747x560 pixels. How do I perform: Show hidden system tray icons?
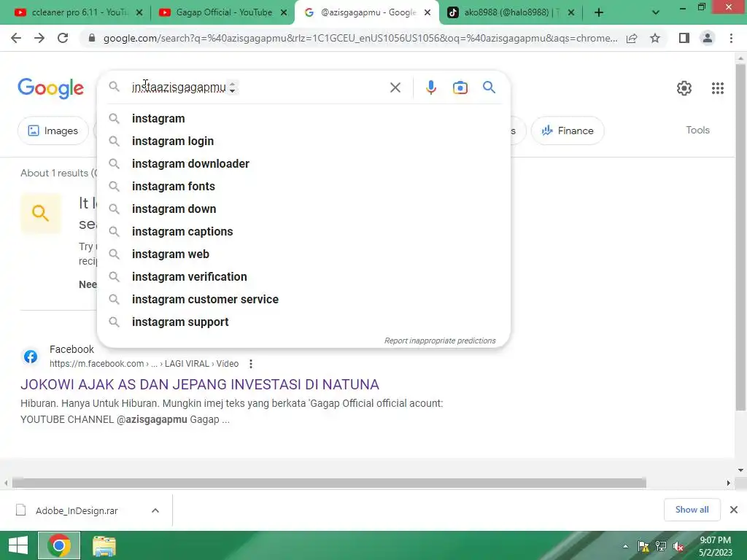coord(625,546)
